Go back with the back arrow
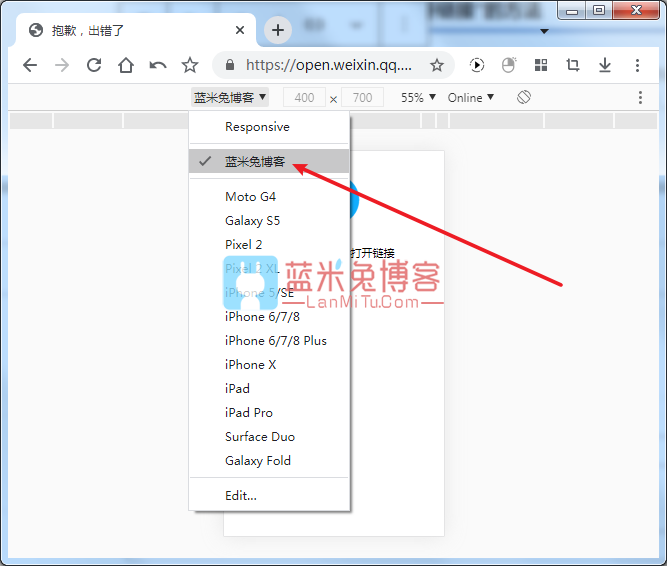 (30, 65)
